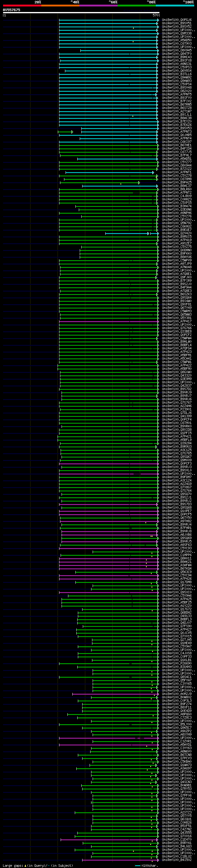Screen dimensions: 197x868
Task: Select hit UniRef100_Q9M338
Action: pyautogui.click(x=177, y=33)
